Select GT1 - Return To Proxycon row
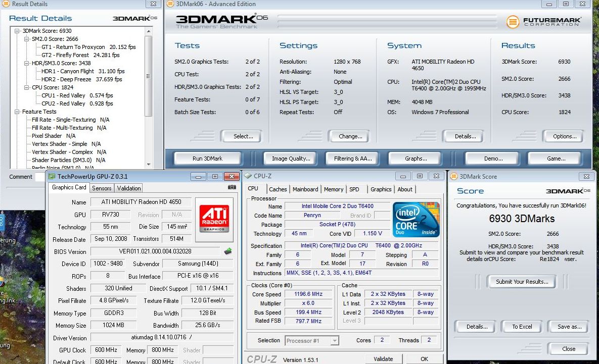The height and width of the screenshot is (364, 599). click(x=88, y=47)
